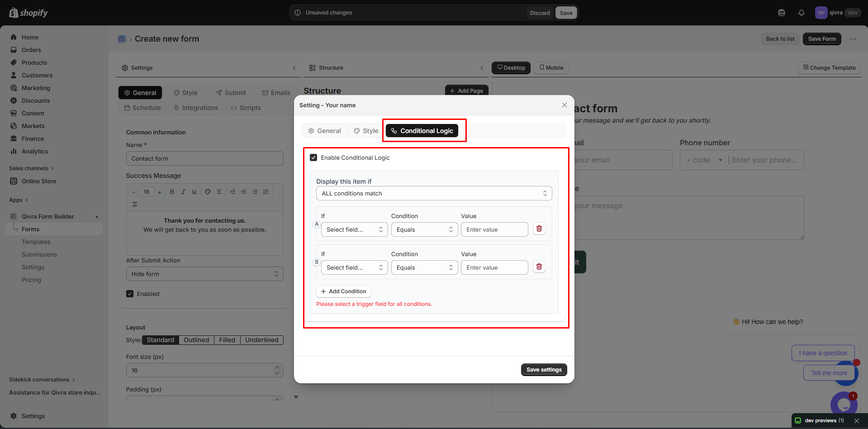Screen dimensions: 868x429
Task: Open Scripts tab in Settings panel
Action: [x=246, y=108]
